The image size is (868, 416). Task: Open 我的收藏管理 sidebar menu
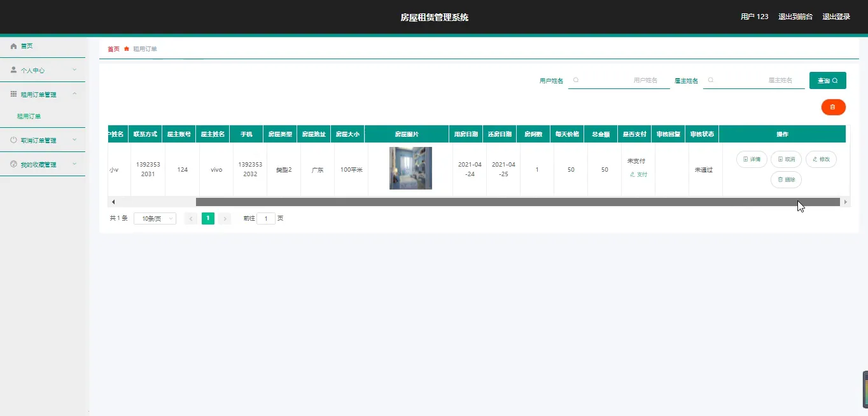click(x=43, y=164)
